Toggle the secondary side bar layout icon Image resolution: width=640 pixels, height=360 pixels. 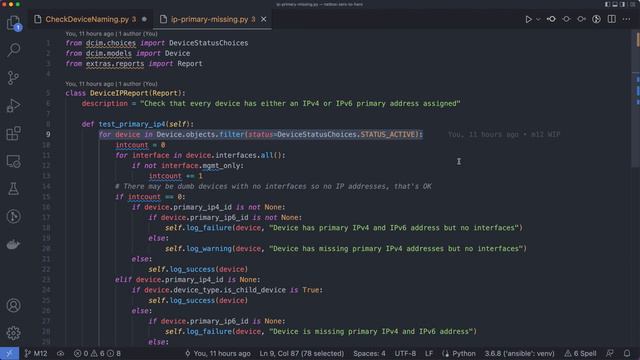(622, 4)
